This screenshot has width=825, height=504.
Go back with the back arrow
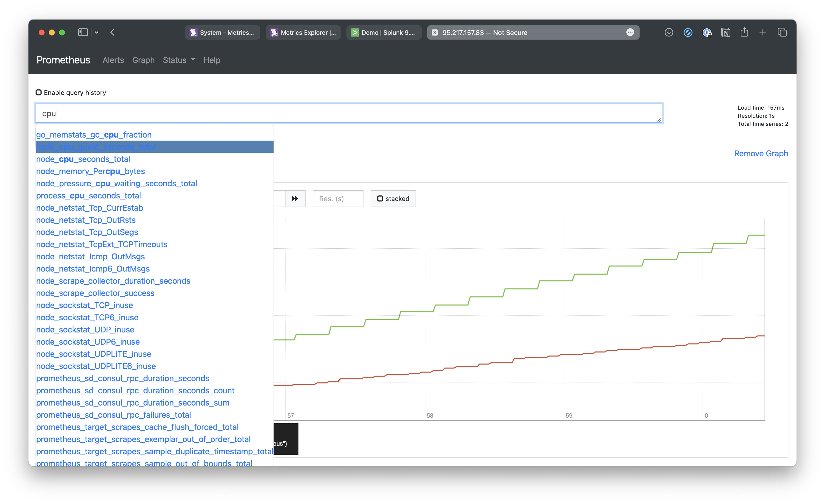pyautogui.click(x=113, y=32)
